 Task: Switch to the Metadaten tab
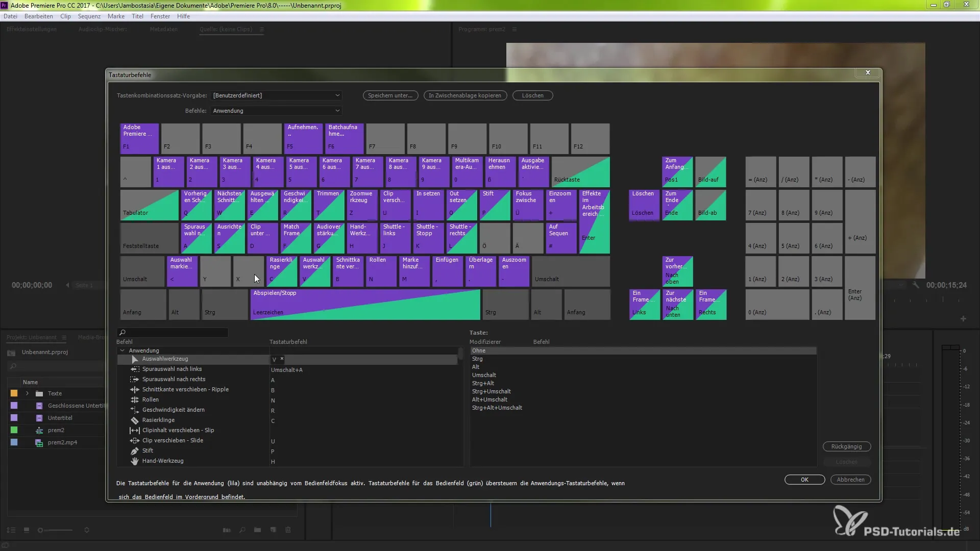(x=164, y=29)
